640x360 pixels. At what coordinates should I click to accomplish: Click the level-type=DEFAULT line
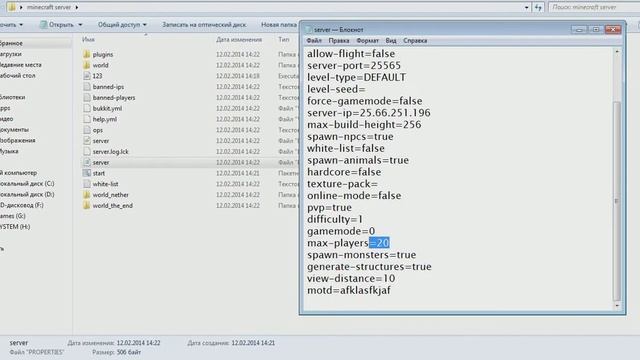click(x=356, y=78)
